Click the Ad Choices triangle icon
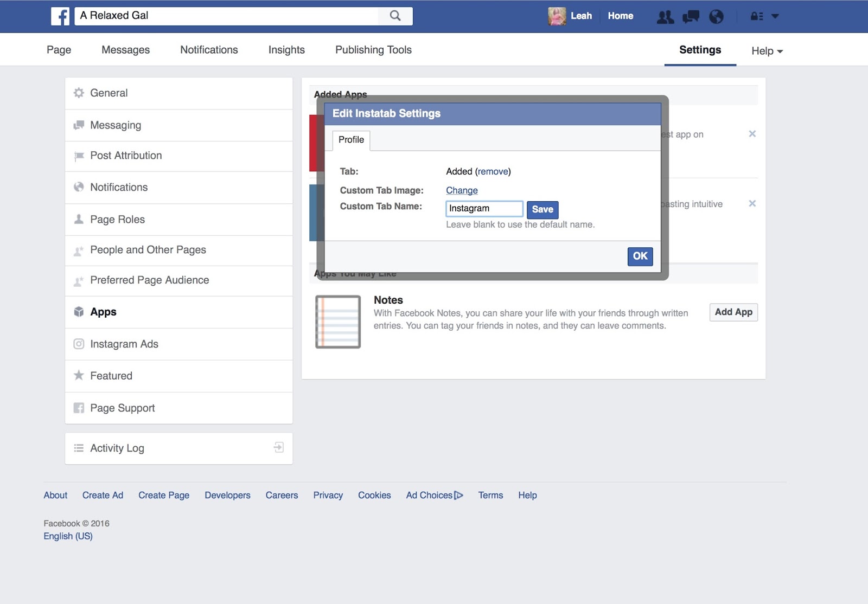Image resolution: width=868 pixels, height=604 pixels. pyautogui.click(x=458, y=495)
